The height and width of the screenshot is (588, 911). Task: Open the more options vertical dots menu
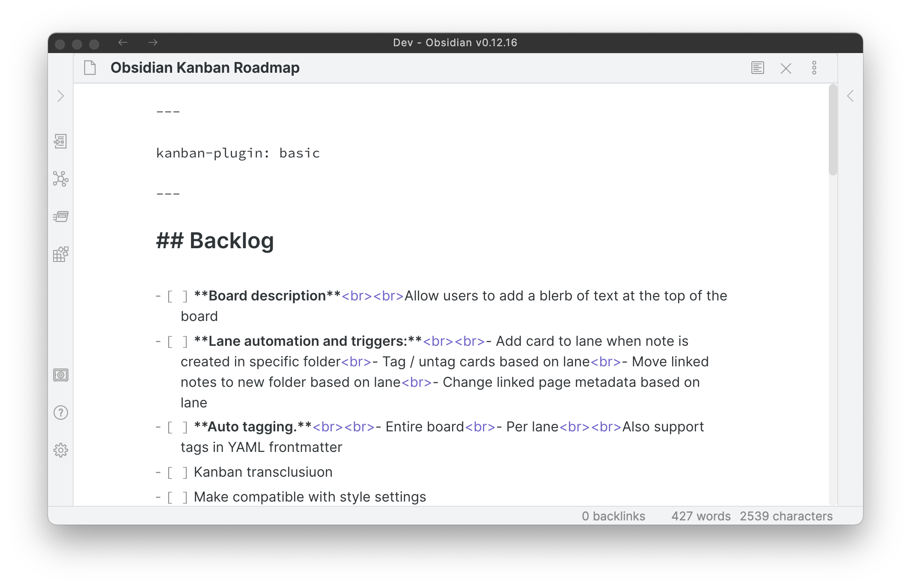coord(814,68)
